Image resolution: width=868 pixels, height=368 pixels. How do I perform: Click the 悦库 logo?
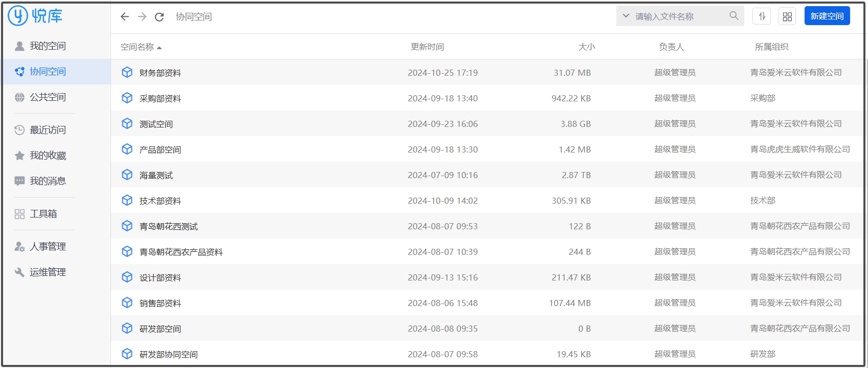[35, 16]
